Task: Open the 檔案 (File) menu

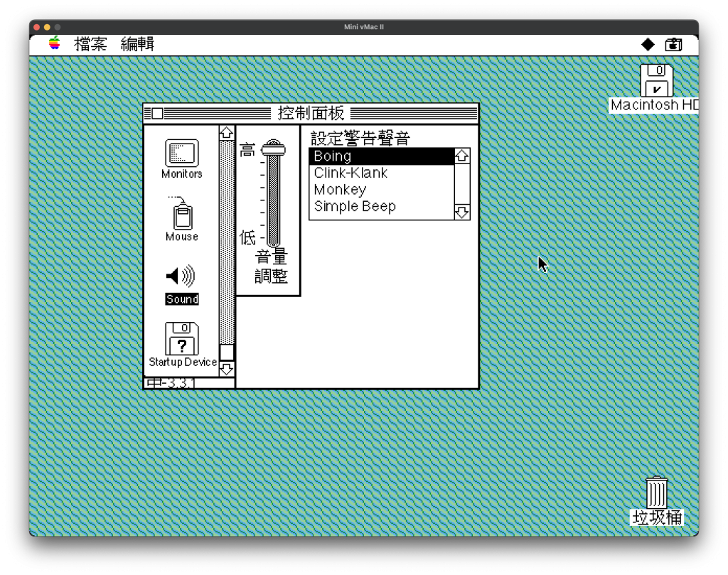Action: tap(90, 45)
